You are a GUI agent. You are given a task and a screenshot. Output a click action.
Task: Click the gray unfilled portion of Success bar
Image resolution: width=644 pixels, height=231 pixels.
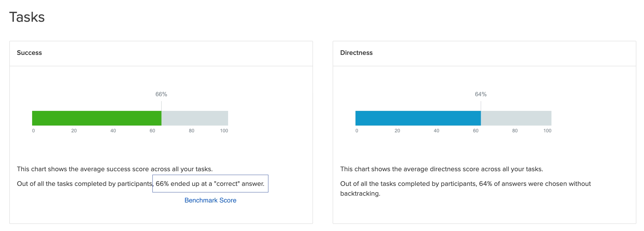[195, 118]
